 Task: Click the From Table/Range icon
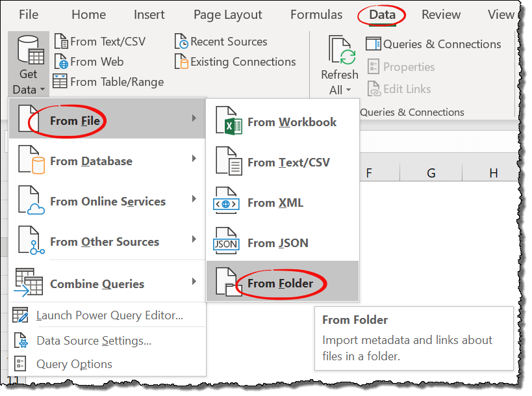point(60,82)
